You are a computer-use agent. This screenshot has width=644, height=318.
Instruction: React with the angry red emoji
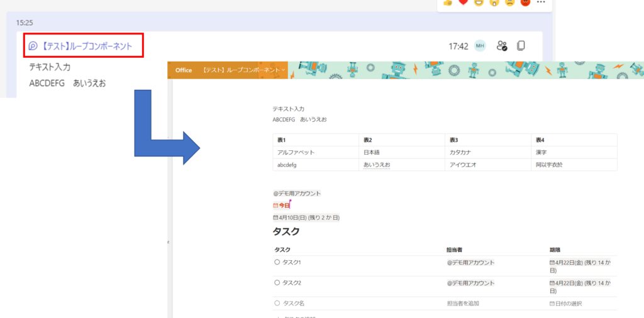click(525, 2)
